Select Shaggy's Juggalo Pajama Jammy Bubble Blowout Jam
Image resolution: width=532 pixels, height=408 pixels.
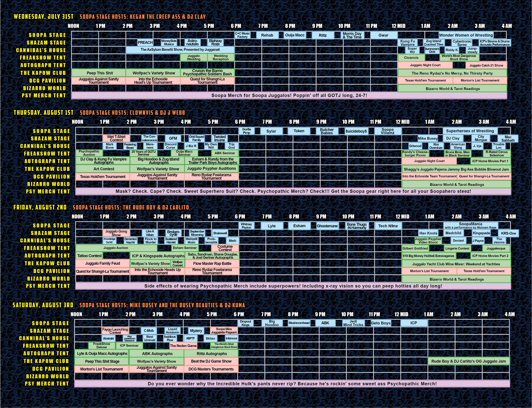click(x=456, y=169)
